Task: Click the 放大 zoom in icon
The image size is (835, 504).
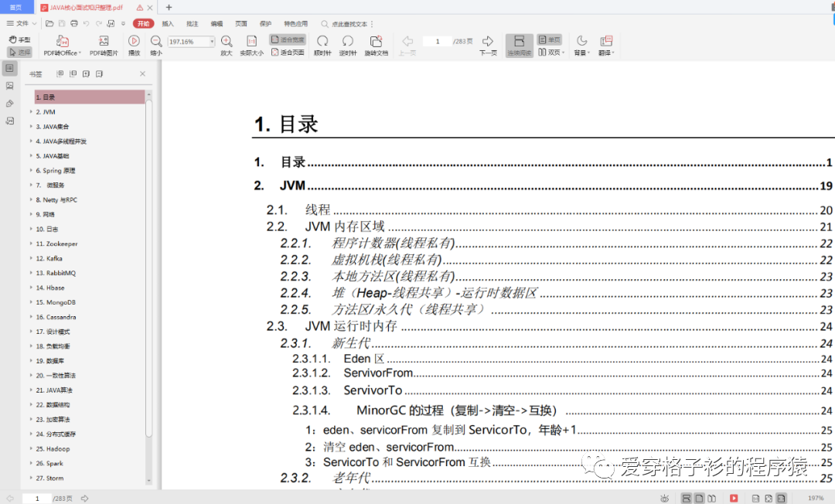Action: point(227,46)
